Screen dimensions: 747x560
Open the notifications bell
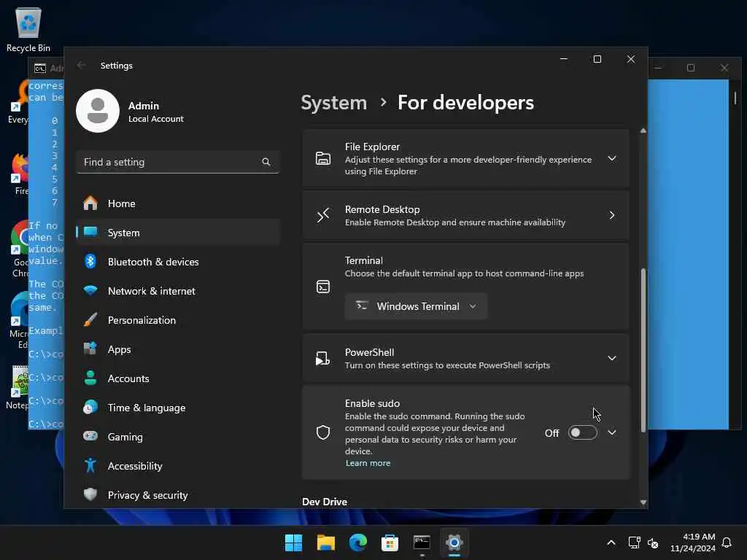coord(727,542)
